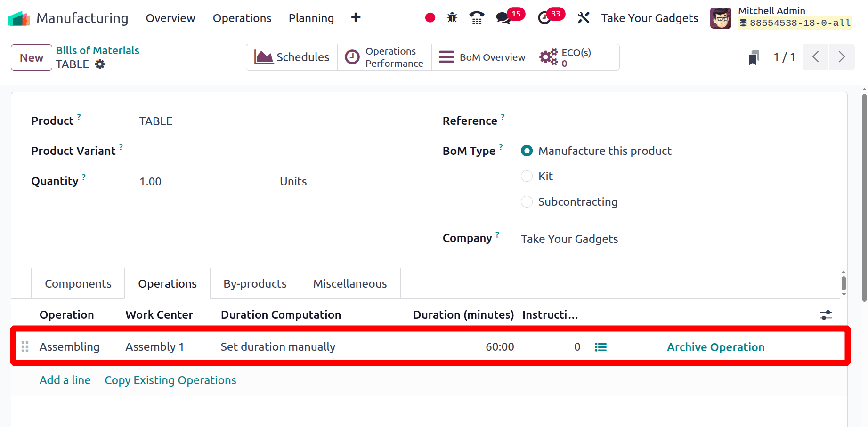Click the red recording dot icon
Image resolution: width=868 pixels, height=427 pixels.
(430, 18)
